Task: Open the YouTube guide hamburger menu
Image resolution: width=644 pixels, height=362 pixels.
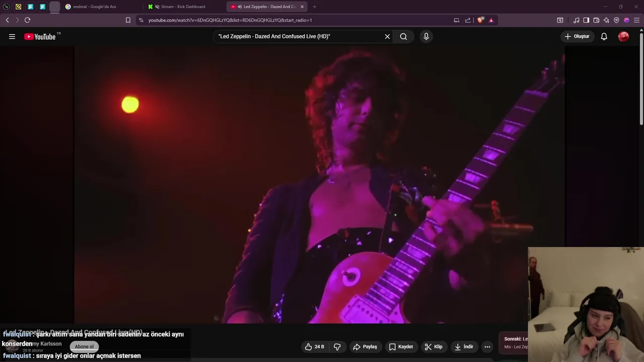Action: click(12, 36)
